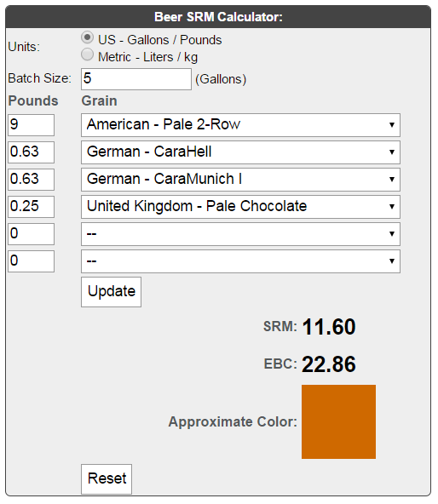Click the last row pounds field with 0
Image resolution: width=438 pixels, height=504 pixels.
(32, 261)
